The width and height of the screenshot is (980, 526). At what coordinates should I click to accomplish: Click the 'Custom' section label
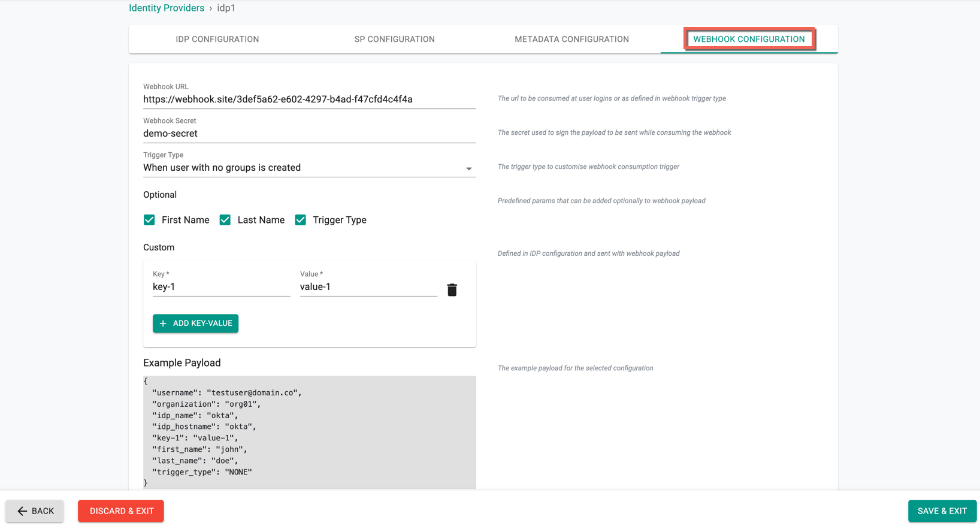159,247
